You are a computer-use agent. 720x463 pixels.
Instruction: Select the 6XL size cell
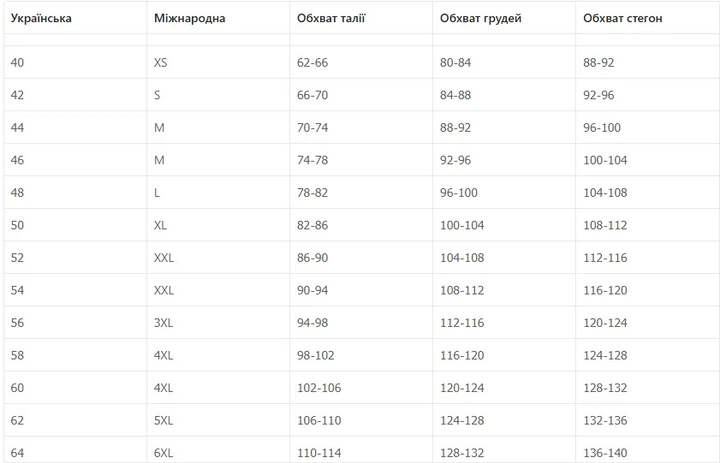[x=218, y=452]
